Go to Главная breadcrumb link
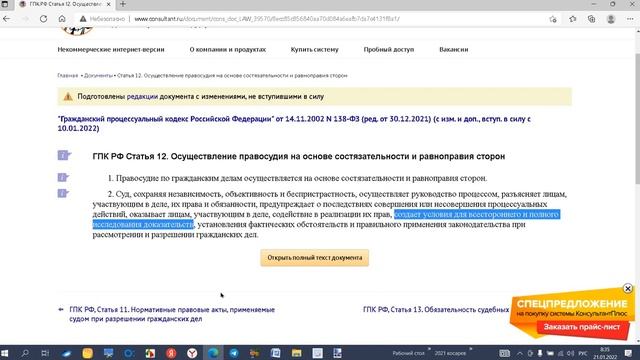Viewport: 640px width, 360px height. coord(68,76)
